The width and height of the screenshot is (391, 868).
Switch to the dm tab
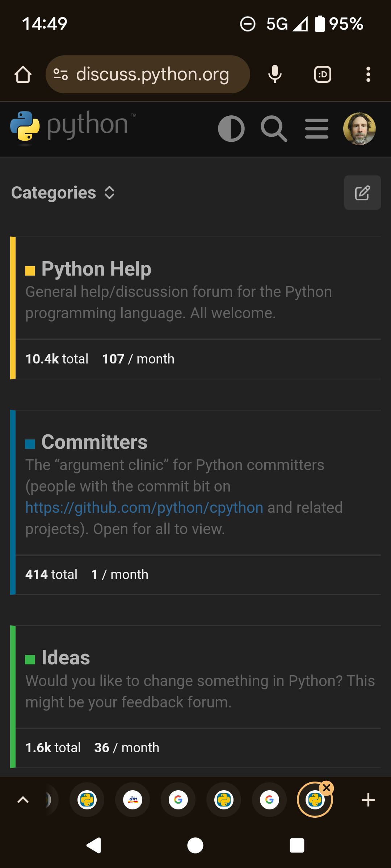coord(133,800)
